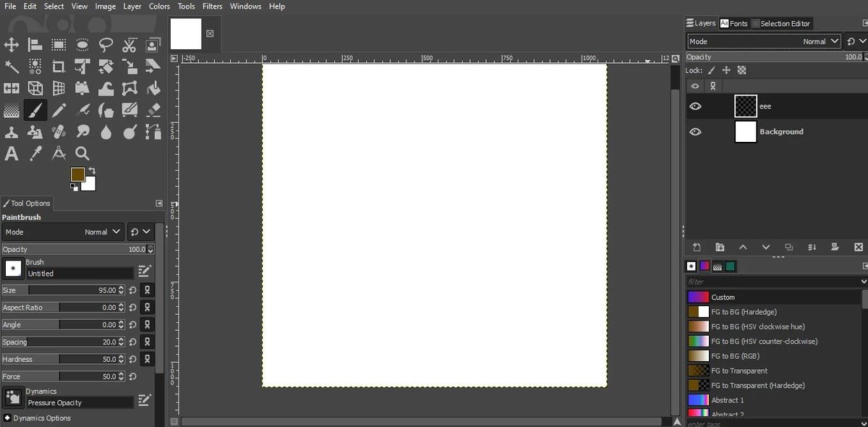Open the layer Mode dropdown
This screenshot has height=427, width=868.
pyautogui.click(x=765, y=41)
